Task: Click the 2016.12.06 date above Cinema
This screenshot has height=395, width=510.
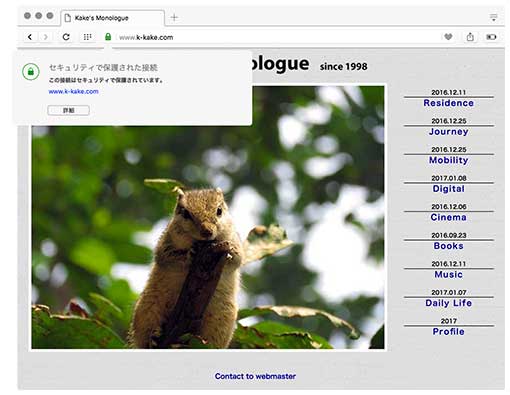Action: pos(449,207)
